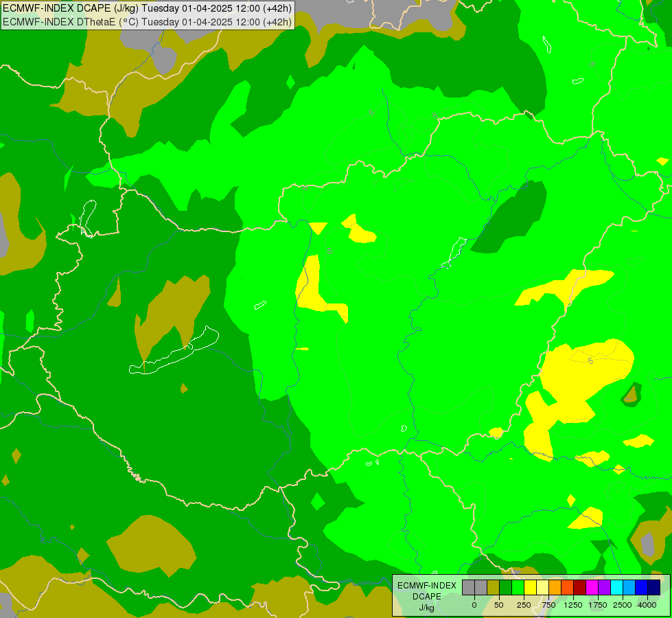672x618 pixels.
Task: Select the orange legend swatch
Action: click(555, 587)
